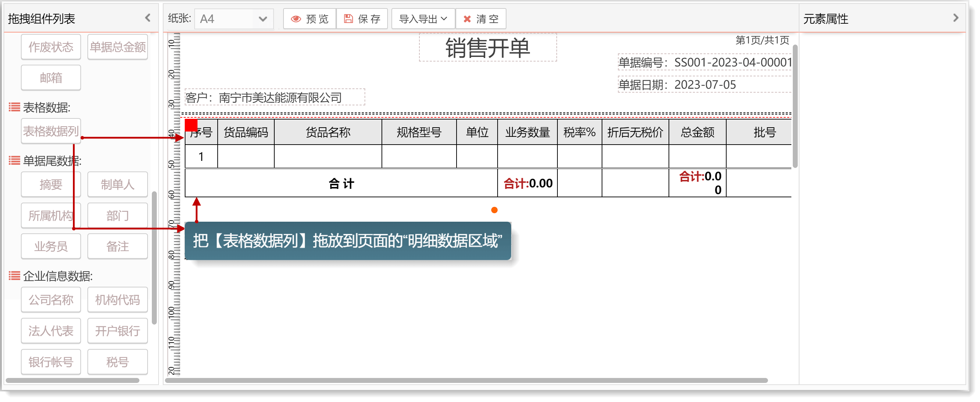The image size is (980, 402).
Task: Collapse the 拖拽组件列表 panel with the left chevron
Action: tap(148, 18)
